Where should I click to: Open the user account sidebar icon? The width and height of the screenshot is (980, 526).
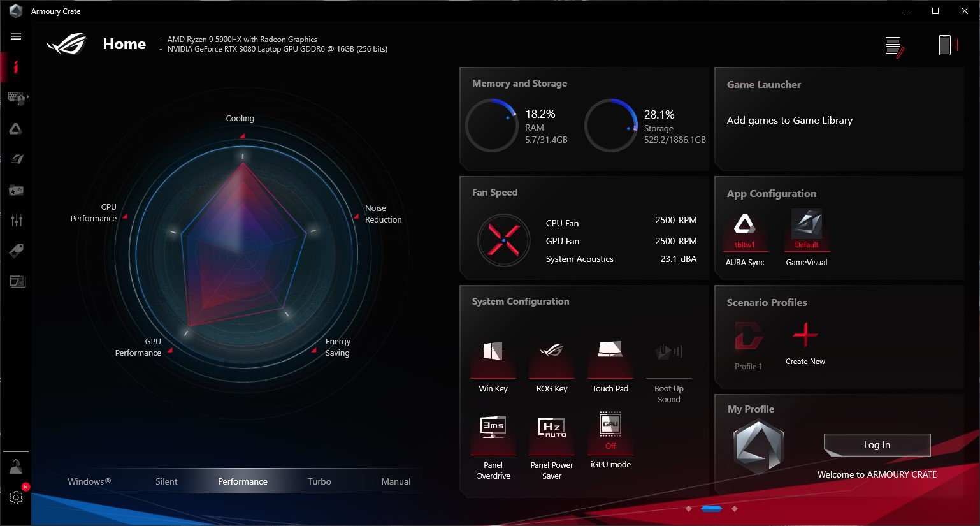coord(16,467)
